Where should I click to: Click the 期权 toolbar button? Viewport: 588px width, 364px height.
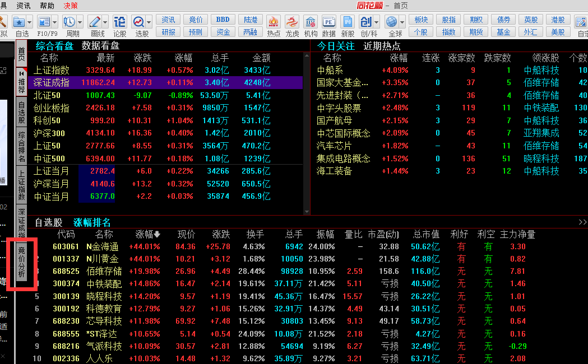(x=476, y=20)
